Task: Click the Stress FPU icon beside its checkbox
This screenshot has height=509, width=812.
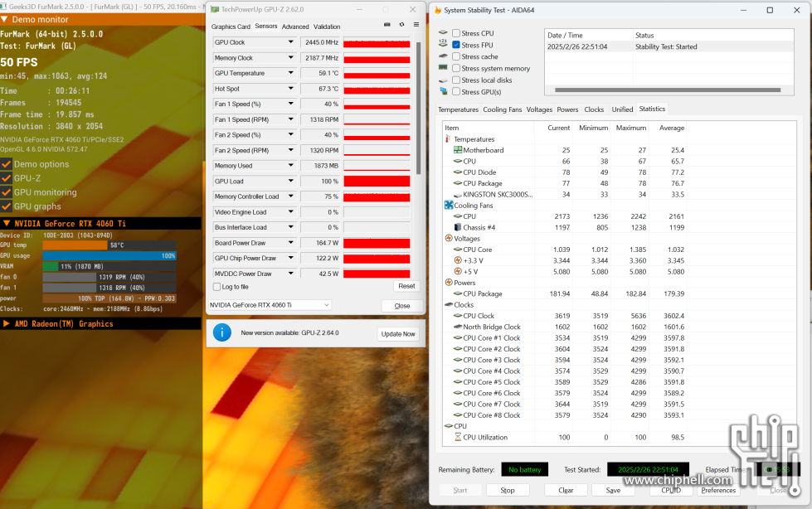Action: (x=443, y=45)
